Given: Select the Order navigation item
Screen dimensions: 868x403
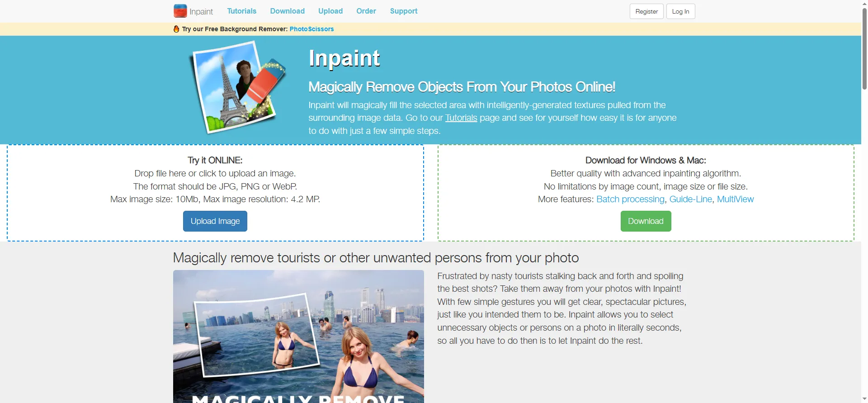Looking at the screenshot, I should click(x=366, y=11).
